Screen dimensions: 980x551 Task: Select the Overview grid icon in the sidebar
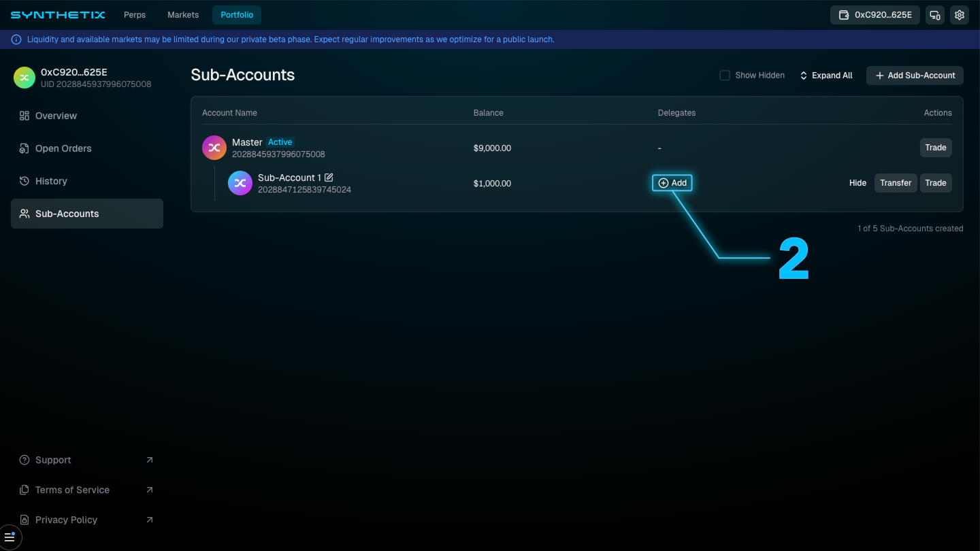[23, 116]
